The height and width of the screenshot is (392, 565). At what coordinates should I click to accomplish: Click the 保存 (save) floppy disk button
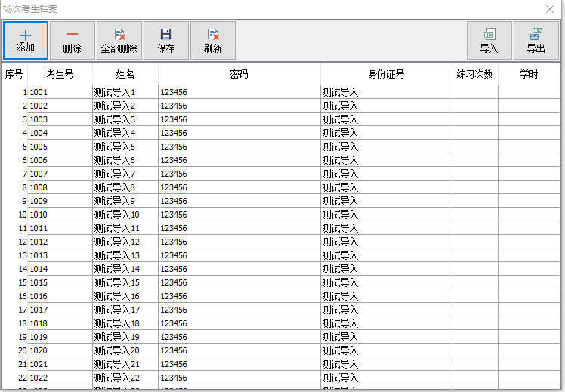point(166,40)
